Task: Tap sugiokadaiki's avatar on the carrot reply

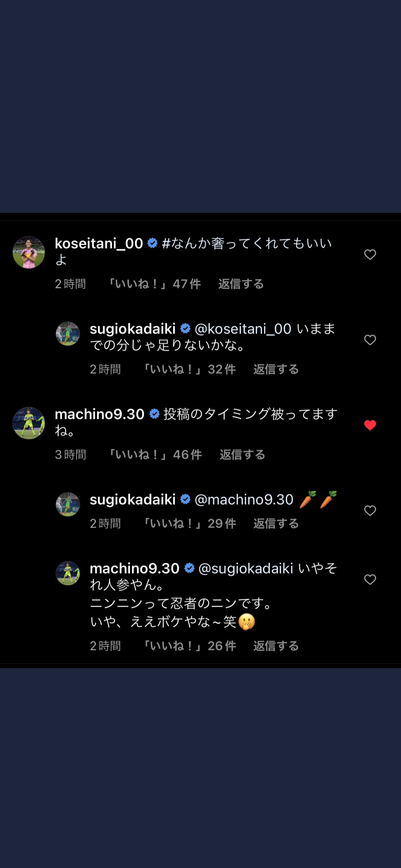Action: point(68,504)
